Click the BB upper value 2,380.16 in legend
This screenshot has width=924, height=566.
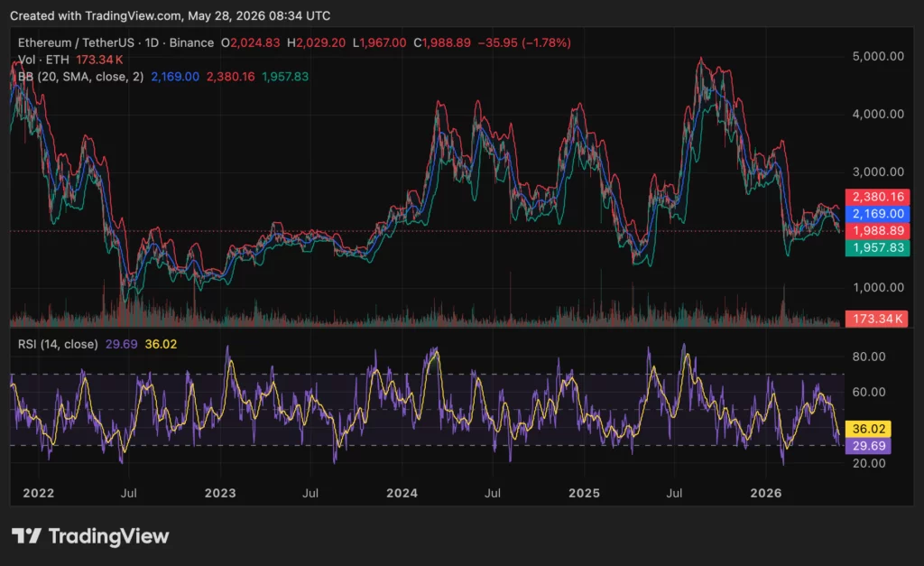point(230,77)
